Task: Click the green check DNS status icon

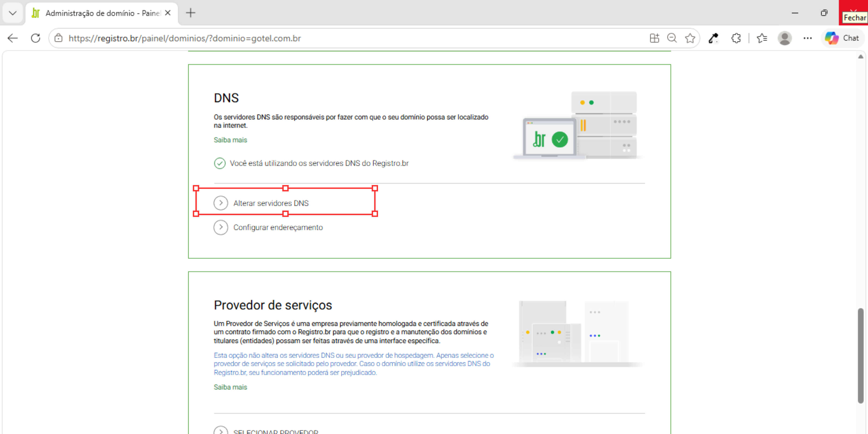Action: tap(220, 163)
